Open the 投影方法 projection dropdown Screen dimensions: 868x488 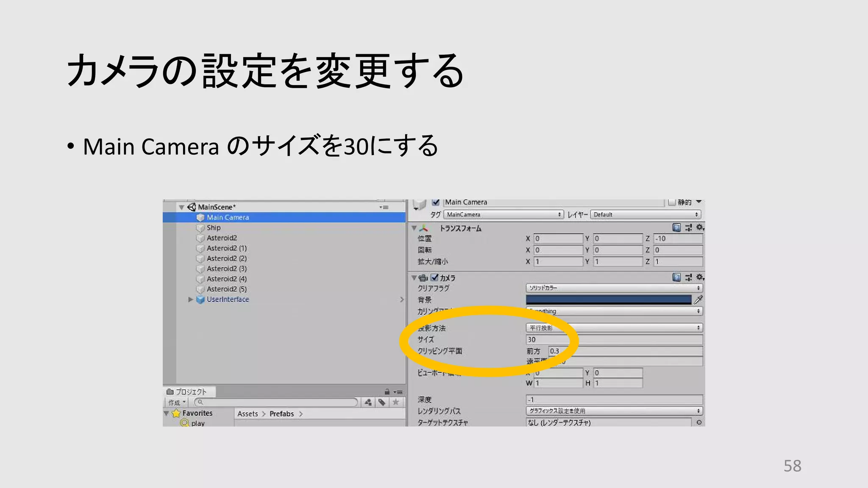coord(614,328)
